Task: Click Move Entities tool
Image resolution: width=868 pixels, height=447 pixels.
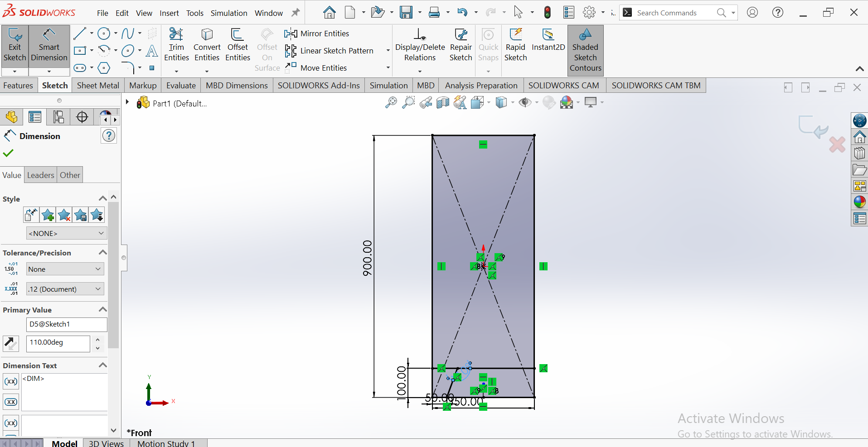Action: 316,68
